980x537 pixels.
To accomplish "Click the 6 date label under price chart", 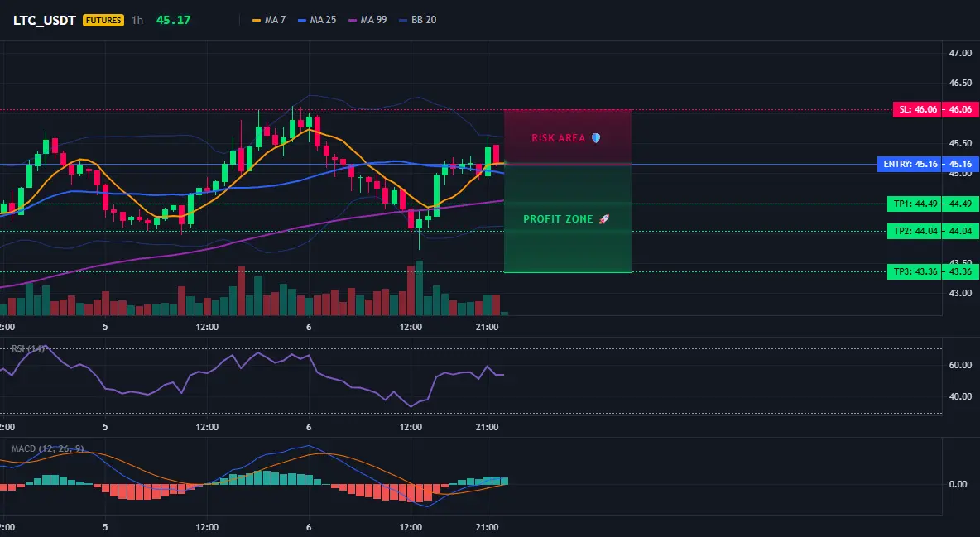I will (309, 327).
